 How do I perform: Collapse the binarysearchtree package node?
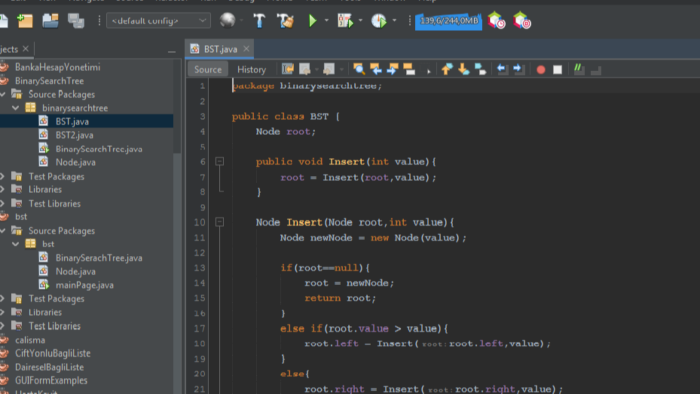15,108
